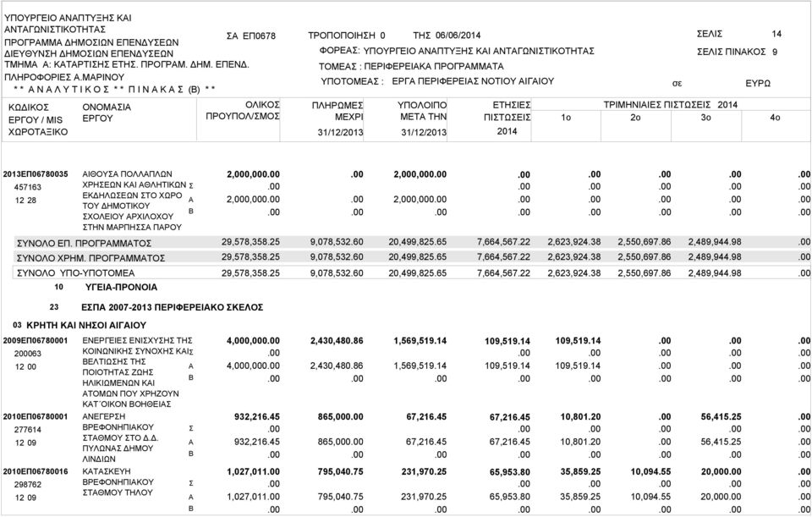The height and width of the screenshot is (517, 812).
Task: Select the 'ΣΕΛΙΣ ΠΙΝΑΚΟΣ 9' label
Action: [737, 52]
